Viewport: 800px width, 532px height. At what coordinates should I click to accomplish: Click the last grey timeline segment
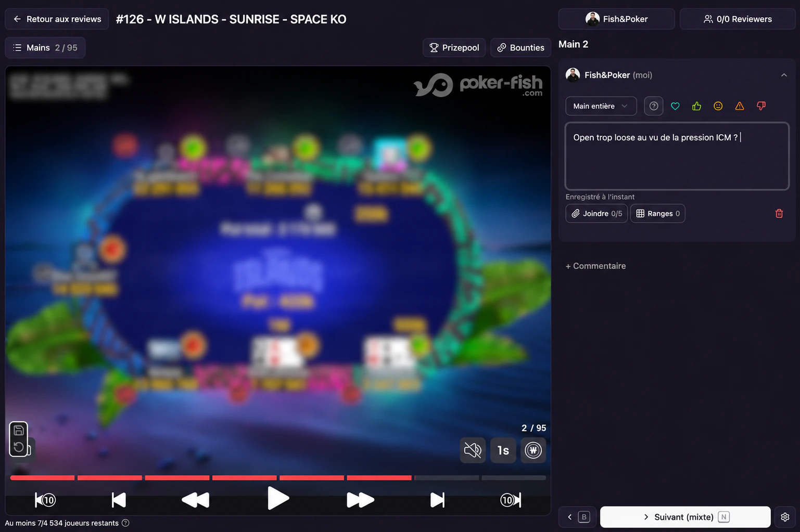pyautogui.click(x=514, y=478)
